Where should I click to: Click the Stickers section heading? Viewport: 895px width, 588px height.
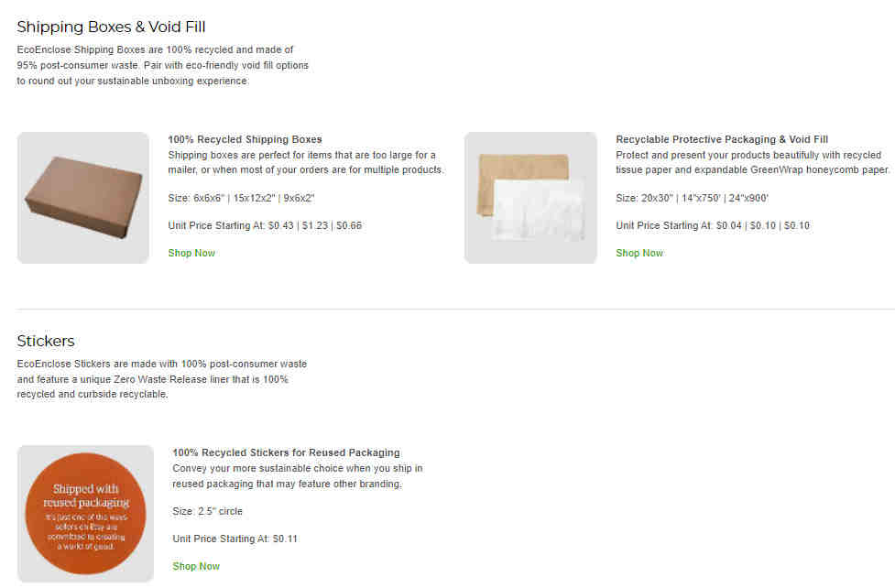(46, 341)
